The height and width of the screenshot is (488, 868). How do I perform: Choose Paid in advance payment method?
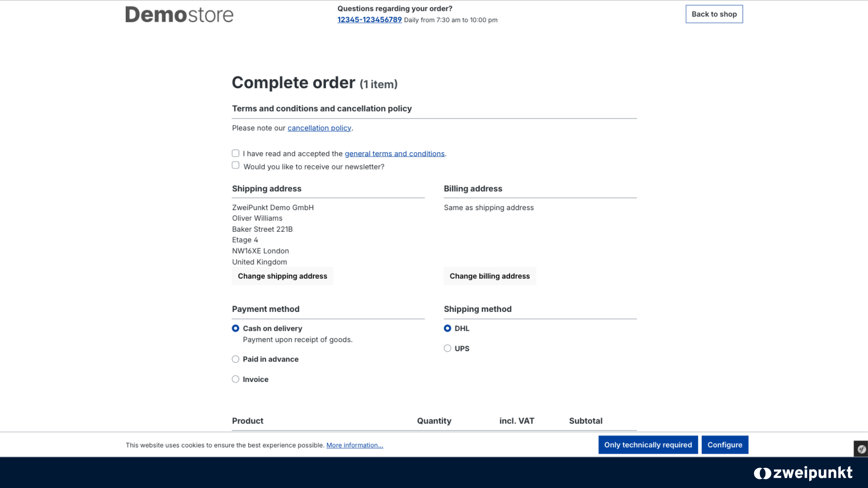[236, 359]
